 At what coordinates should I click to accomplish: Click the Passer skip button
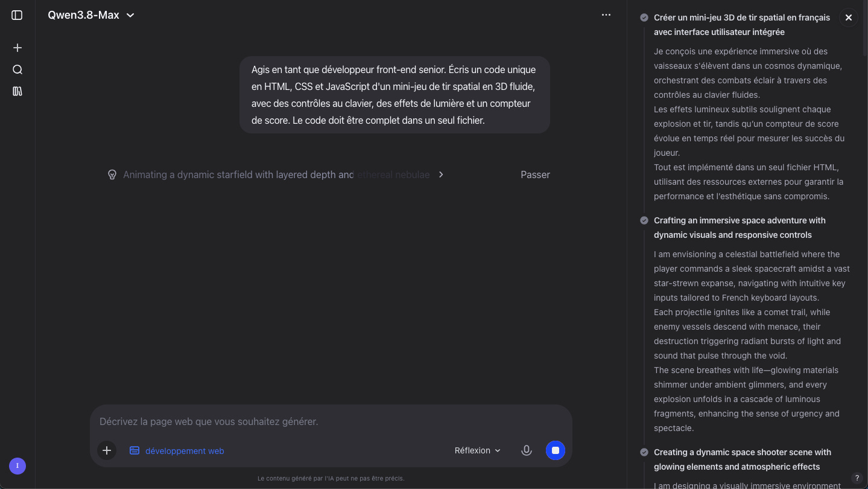[x=535, y=174]
